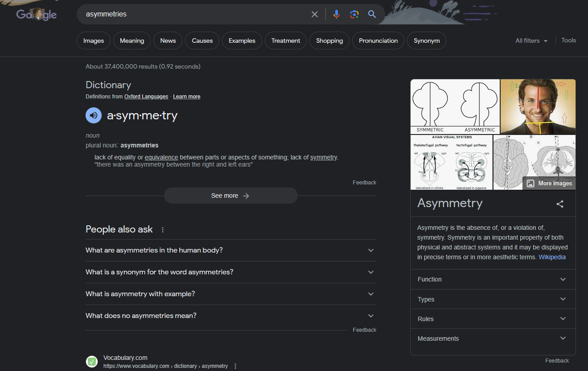Viewport: 588px width, 371px height.
Task: Expand 'What does no asymmetries mean?'
Action: click(x=230, y=316)
